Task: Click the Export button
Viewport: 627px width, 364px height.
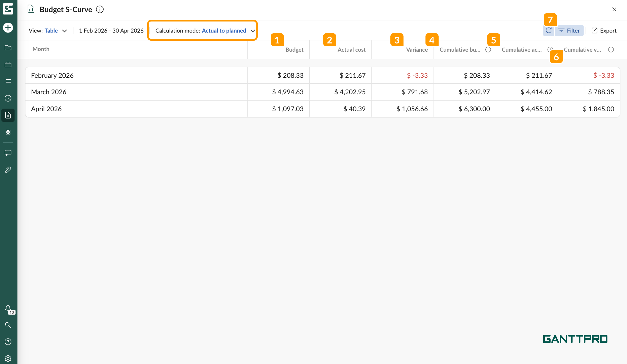Action: click(604, 31)
